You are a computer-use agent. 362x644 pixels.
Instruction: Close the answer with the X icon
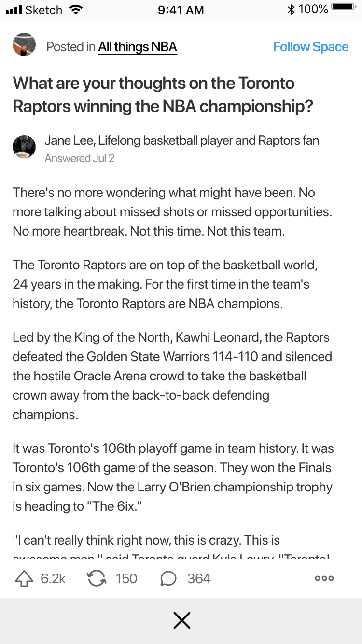[181, 620]
